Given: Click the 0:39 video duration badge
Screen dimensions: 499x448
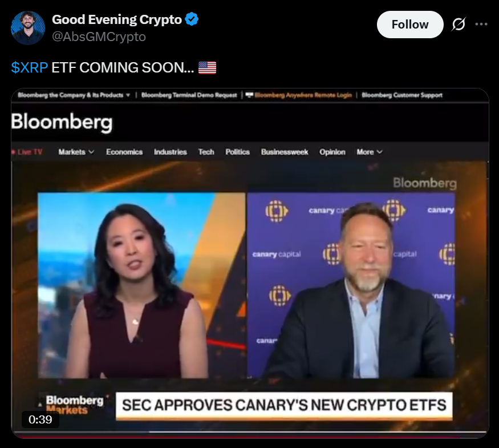Looking at the screenshot, I should tap(40, 419).
